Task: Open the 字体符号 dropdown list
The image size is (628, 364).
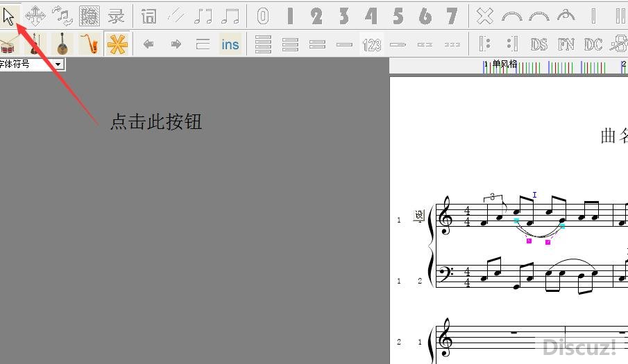Action: (58, 64)
